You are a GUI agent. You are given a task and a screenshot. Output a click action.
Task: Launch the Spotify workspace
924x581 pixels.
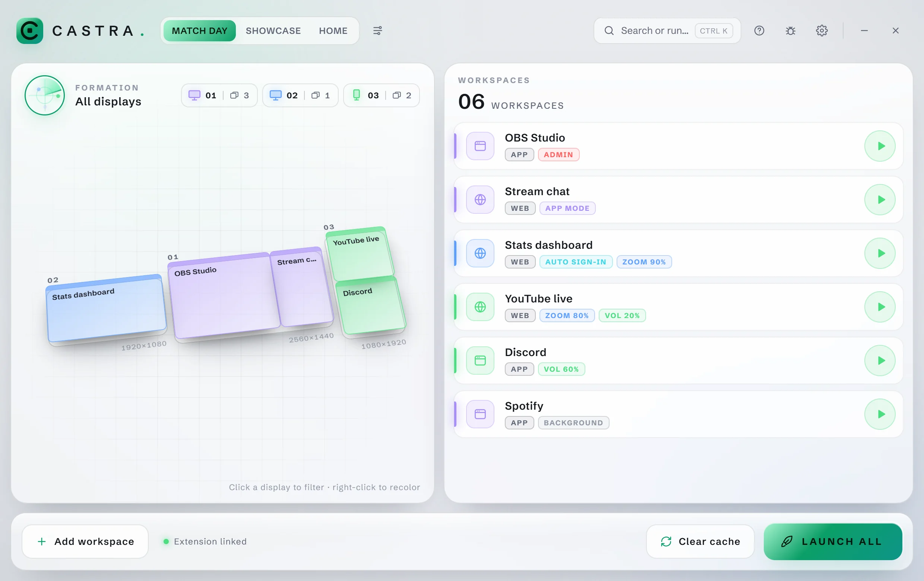pos(880,414)
